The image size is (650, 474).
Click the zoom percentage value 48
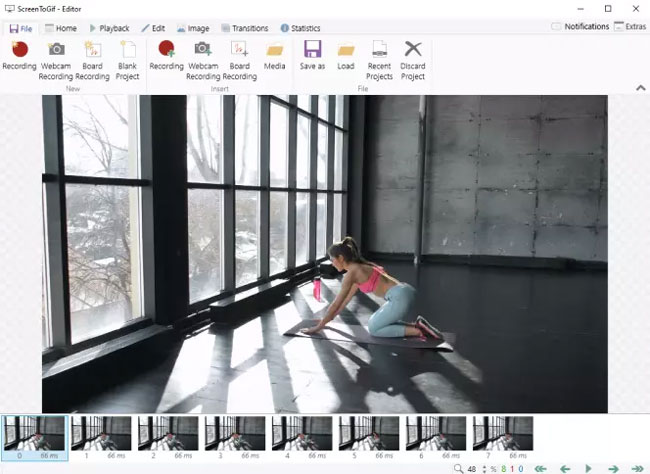point(472,469)
